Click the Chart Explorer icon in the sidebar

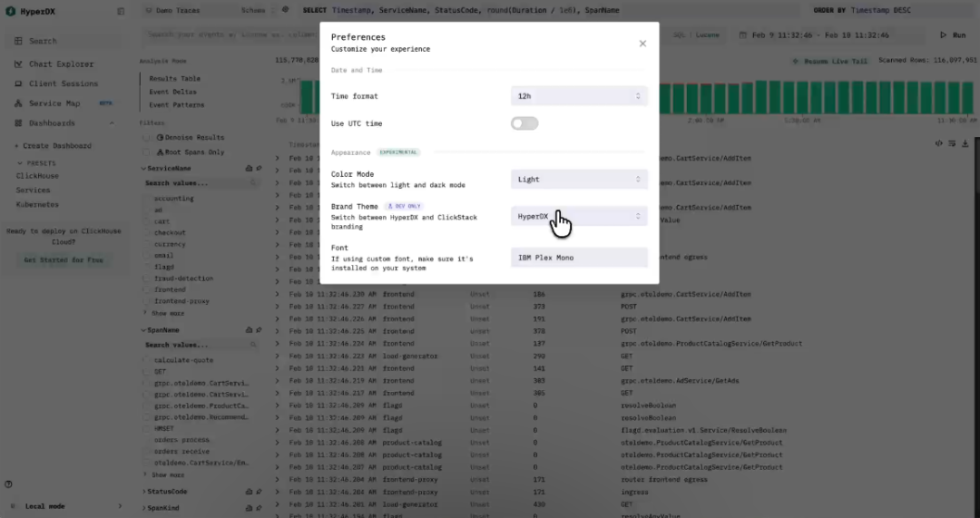click(x=18, y=64)
